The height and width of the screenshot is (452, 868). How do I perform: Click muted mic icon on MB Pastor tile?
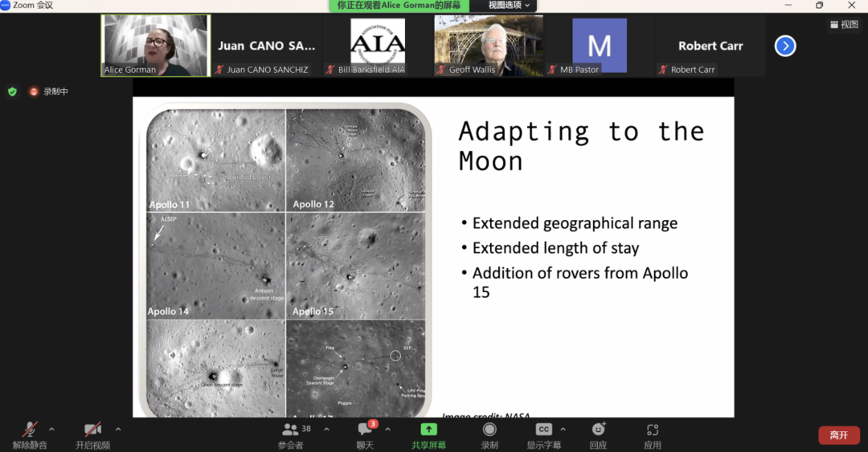(x=552, y=70)
